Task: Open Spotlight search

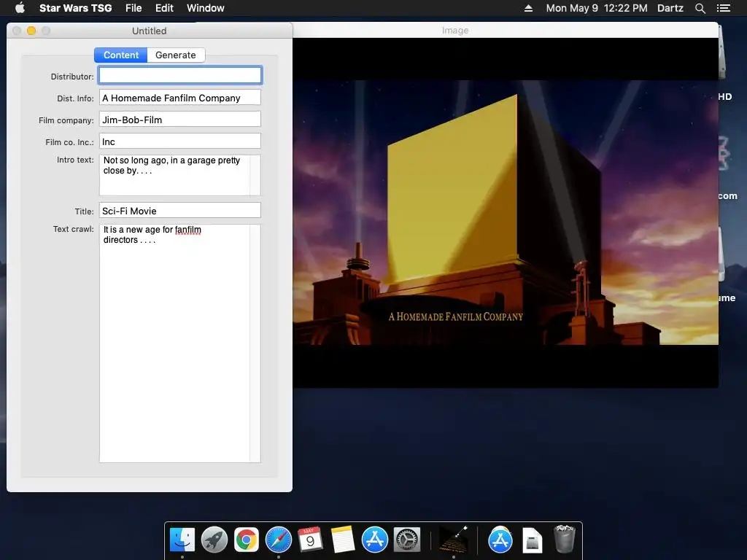Action: click(x=700, y=8)
